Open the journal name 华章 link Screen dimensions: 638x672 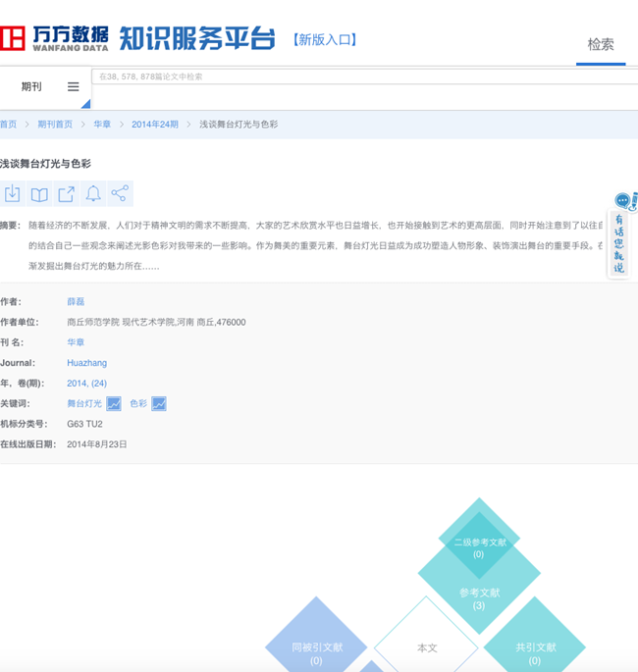[x=76, y=342]
